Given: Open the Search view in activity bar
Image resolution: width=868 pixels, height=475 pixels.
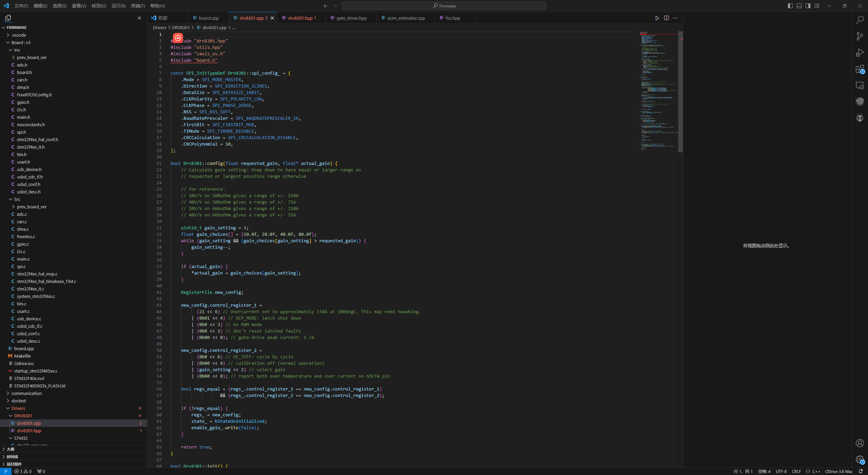Looking at the screenshot, I should pos(860,20).
